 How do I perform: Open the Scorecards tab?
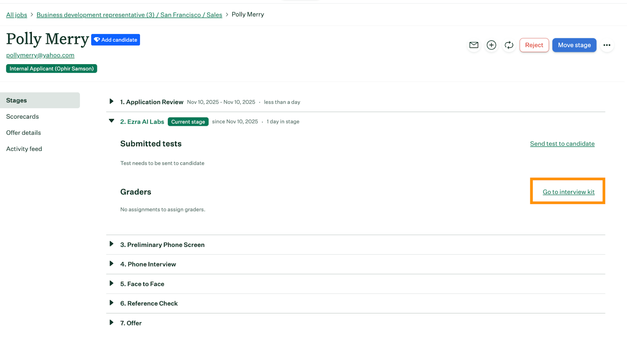[x=23, y=117]
